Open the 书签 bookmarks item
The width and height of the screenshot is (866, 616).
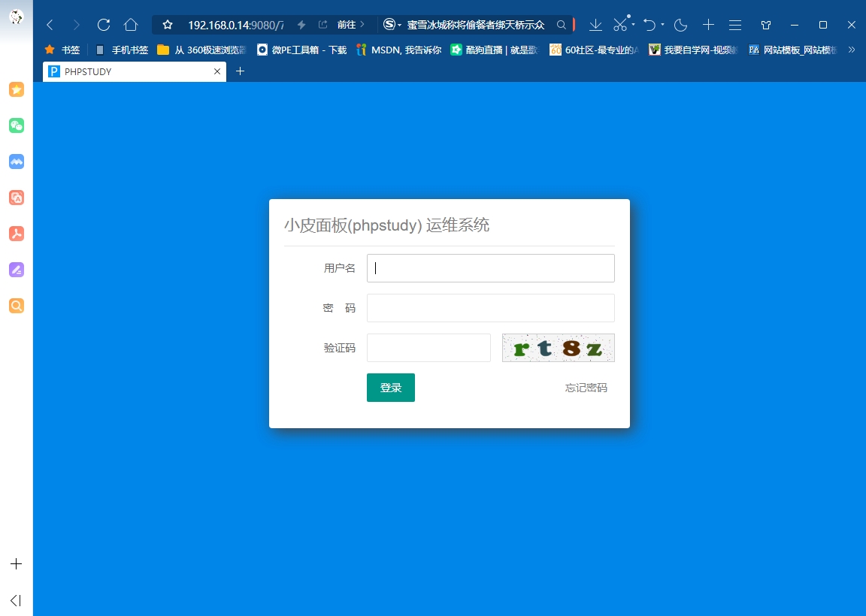click(62, 50)
